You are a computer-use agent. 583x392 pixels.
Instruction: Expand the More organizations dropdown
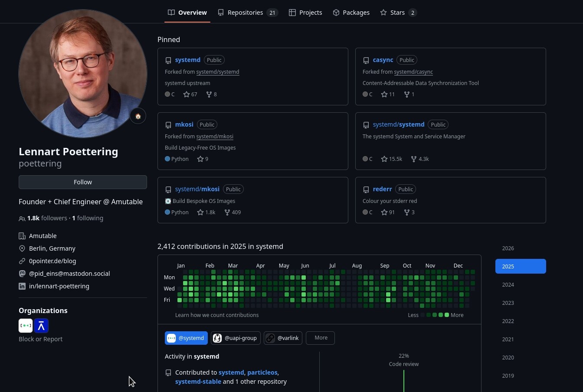pos(321,338)
